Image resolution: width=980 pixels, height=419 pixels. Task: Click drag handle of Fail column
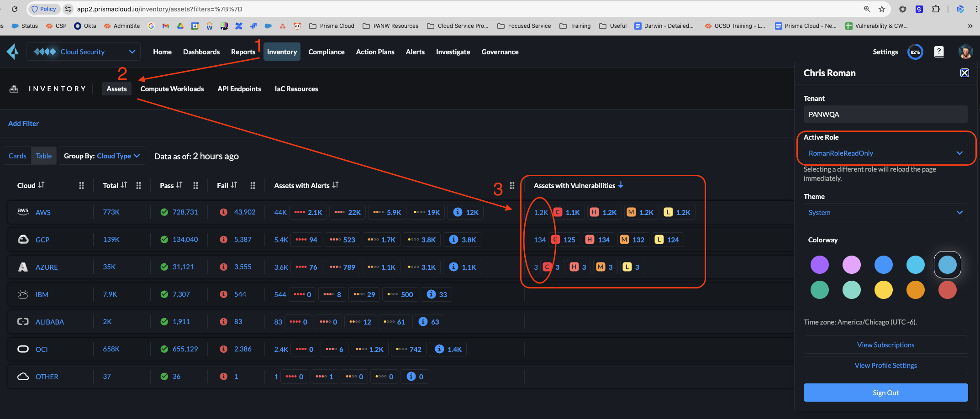(x=253, y=185)
